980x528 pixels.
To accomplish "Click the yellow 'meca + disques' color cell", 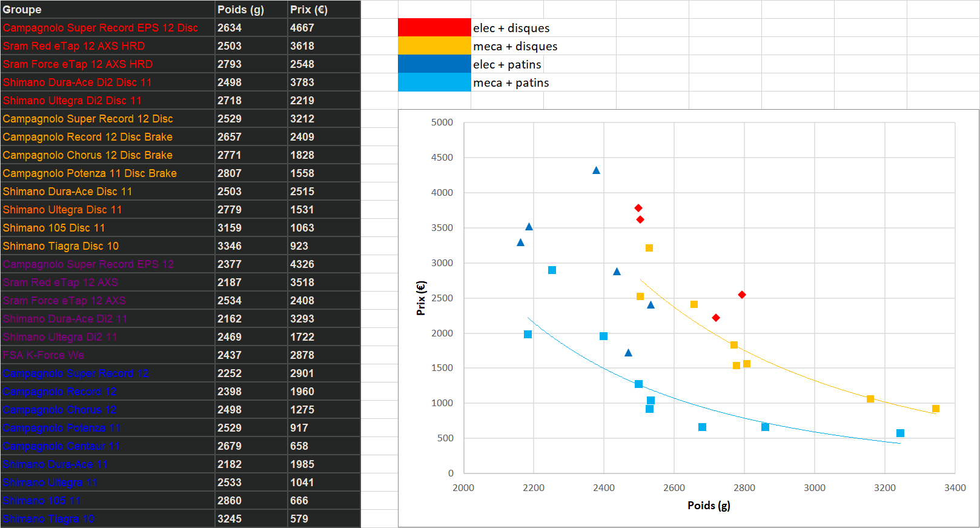I will [434, 46].
